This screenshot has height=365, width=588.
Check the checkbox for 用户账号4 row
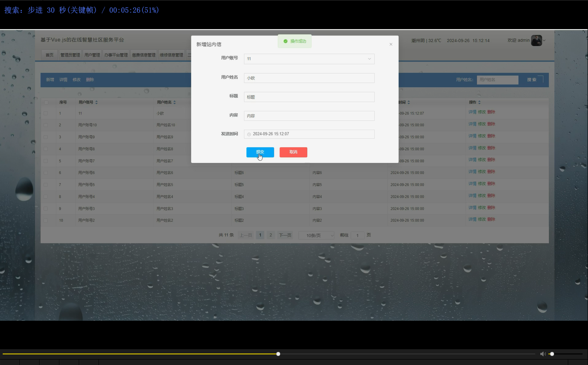(x=46, y=197)
